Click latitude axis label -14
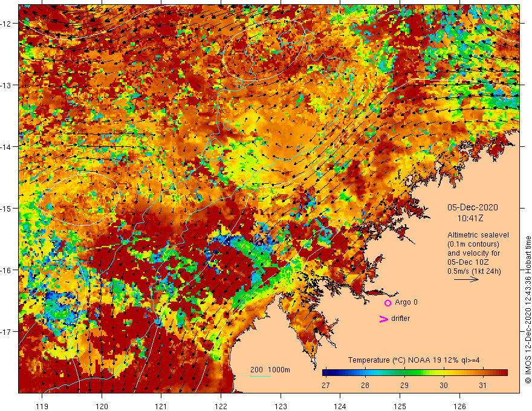This screenshot has width=532, height=411. (6, 147)
